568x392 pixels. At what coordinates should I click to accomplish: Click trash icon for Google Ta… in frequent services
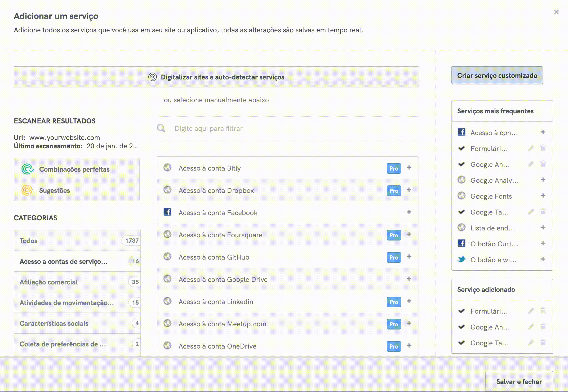[543, 212]
